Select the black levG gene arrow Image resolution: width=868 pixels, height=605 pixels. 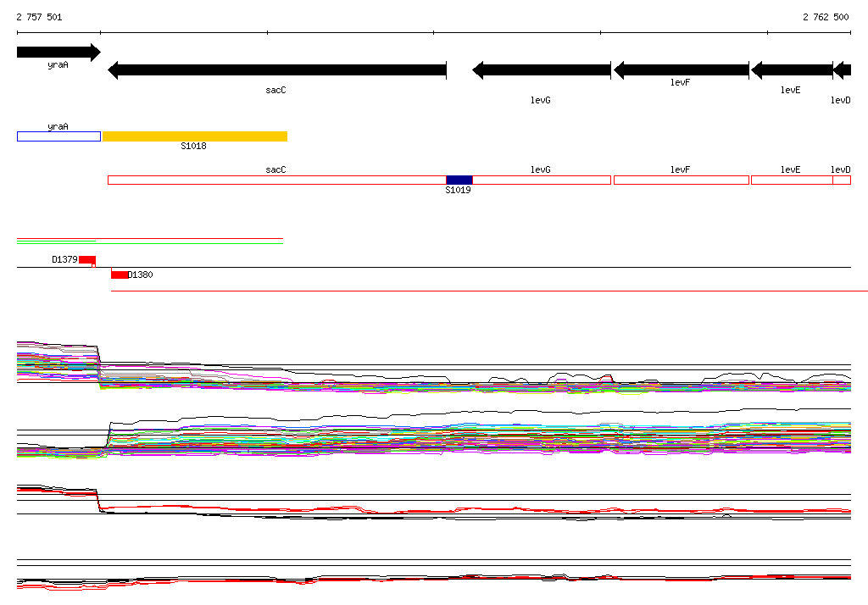click(x=542, y=70)
